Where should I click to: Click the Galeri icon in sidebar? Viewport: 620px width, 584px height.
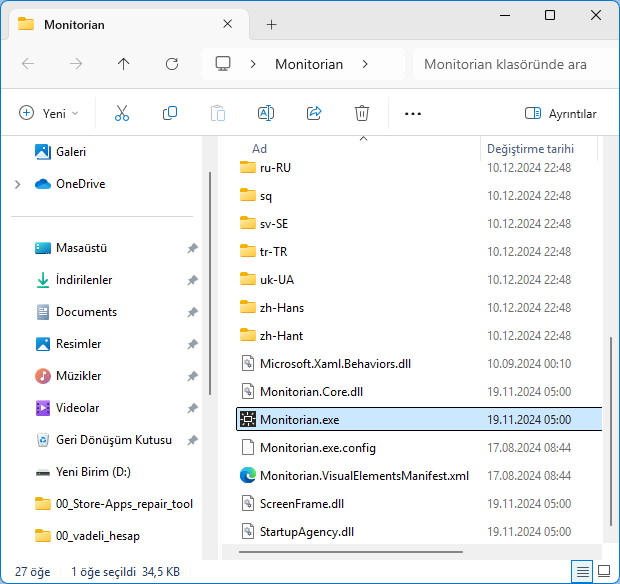click(x=43, y=152)
